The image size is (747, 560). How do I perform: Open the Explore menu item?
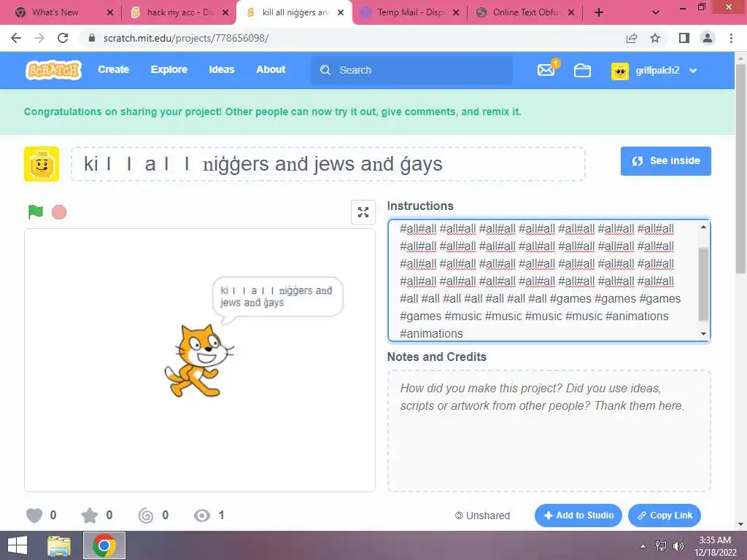tap(169, 69)
